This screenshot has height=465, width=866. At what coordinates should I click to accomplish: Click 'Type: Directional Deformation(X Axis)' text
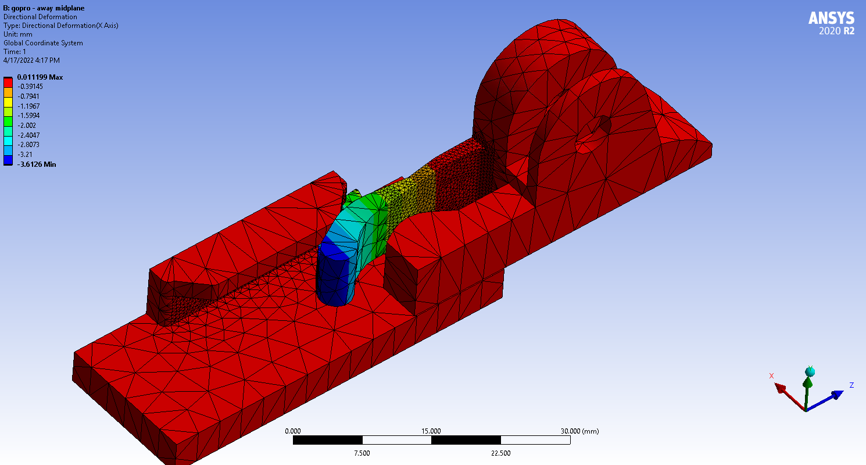coord(61,25)
